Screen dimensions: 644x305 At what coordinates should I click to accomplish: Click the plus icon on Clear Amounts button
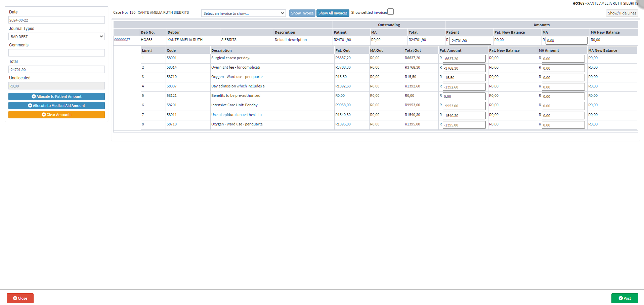click(x=44, y=115)
